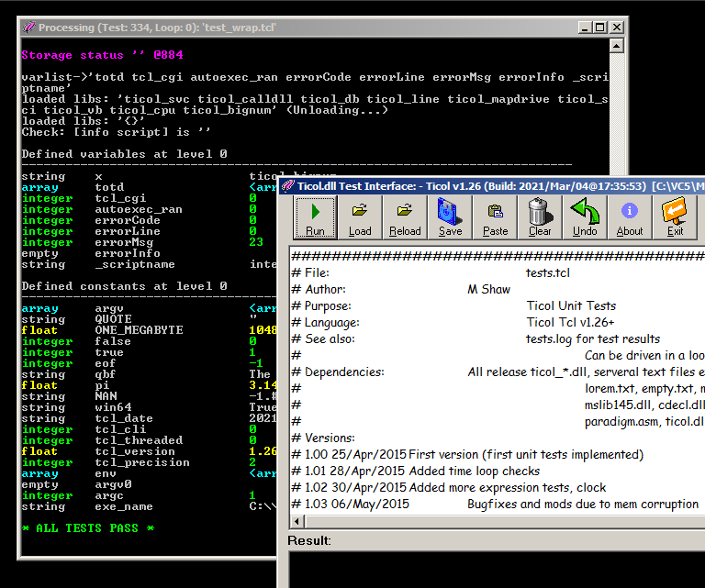
Task: Click the script editor's horizontal scrollbar track
Action: click(x=505, y=523)
